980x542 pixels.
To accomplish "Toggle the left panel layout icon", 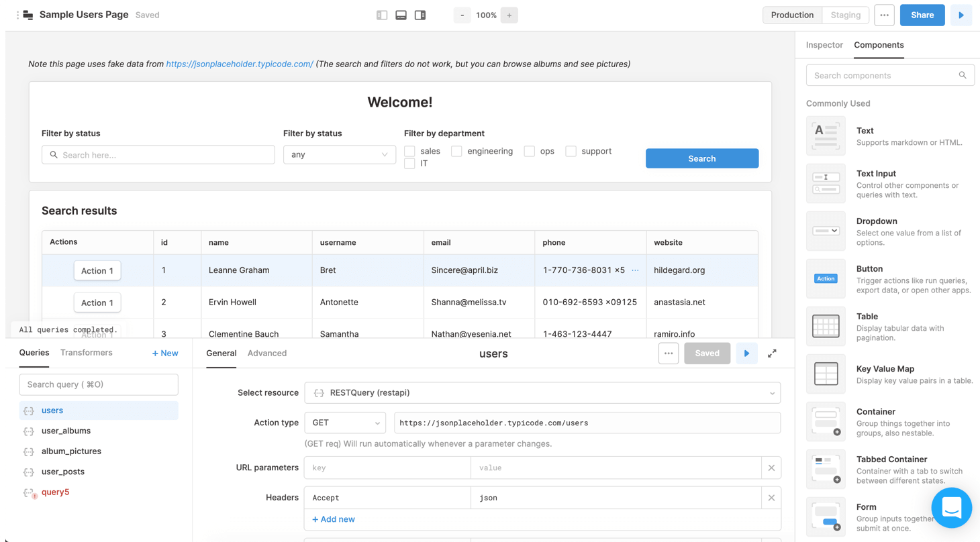I will tap(381, 14).
